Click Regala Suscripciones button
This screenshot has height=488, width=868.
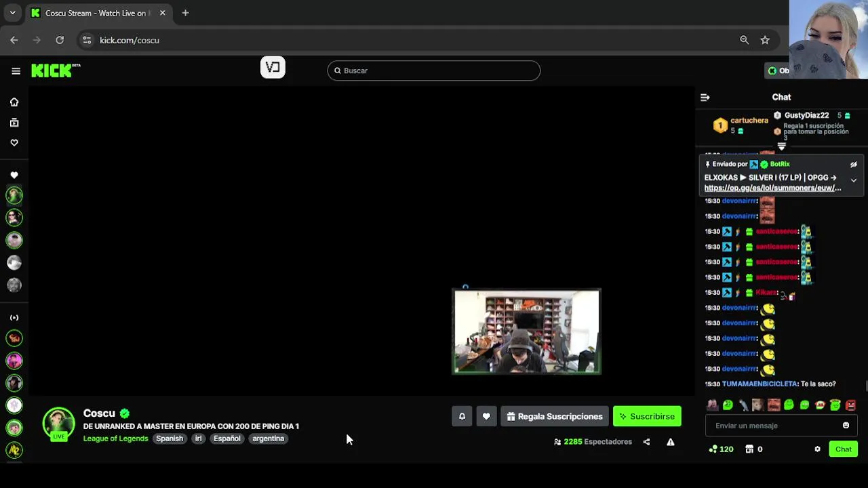pos(555,416)
